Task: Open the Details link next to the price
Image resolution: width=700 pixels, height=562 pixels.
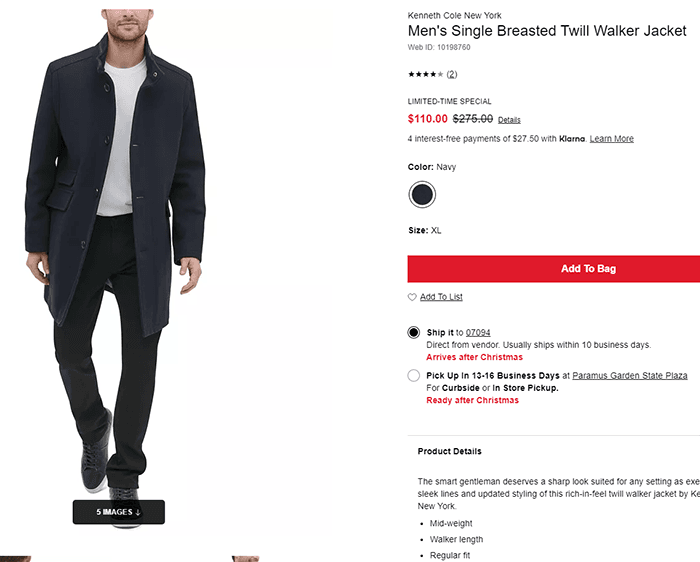Action: pyautogui.click(x=509, y=120)
